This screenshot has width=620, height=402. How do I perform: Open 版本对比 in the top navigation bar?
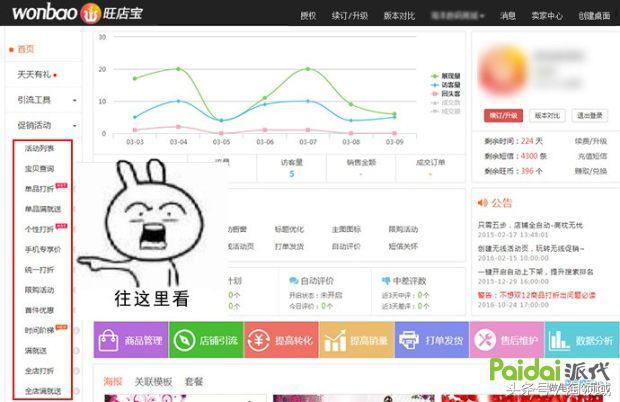[x=399, y=16]
